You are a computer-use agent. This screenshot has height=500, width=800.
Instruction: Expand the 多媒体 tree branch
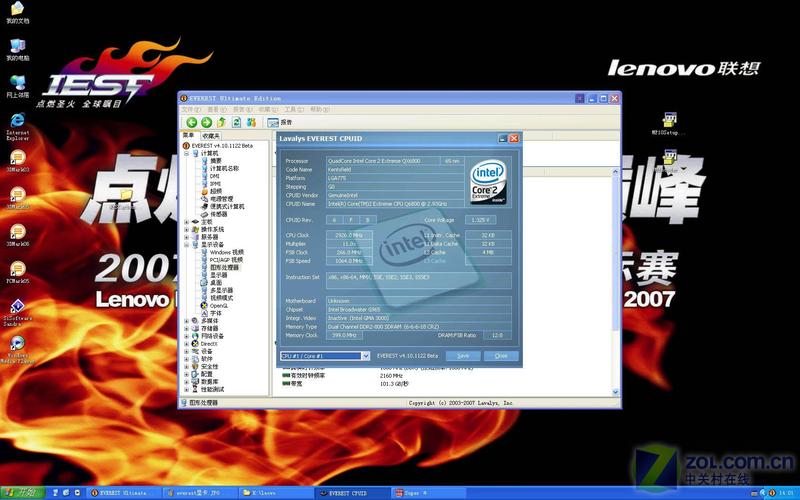pyautogui.click(x=187, y=321)
